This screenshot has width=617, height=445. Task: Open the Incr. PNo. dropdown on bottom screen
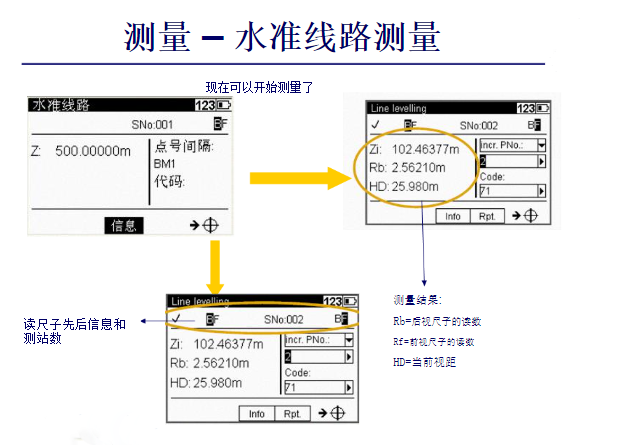pos(347,340)
